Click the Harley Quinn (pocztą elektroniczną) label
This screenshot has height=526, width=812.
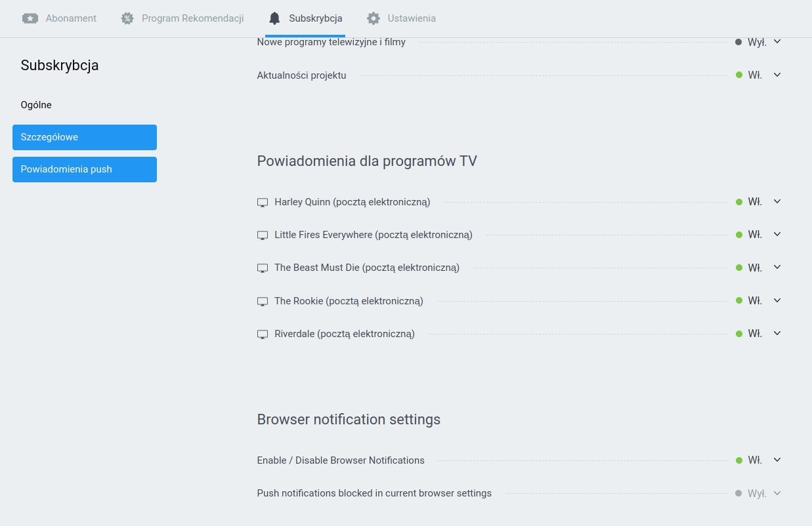click(x=353, y=202)
